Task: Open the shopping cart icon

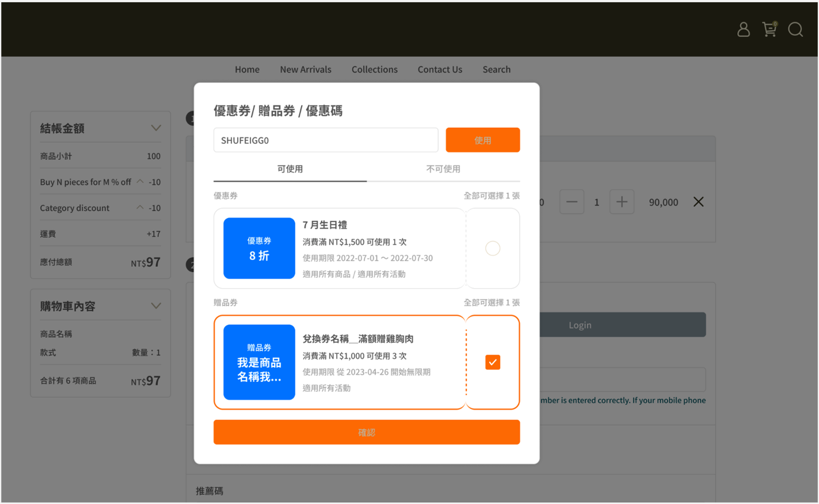Action: pos(770,29)
